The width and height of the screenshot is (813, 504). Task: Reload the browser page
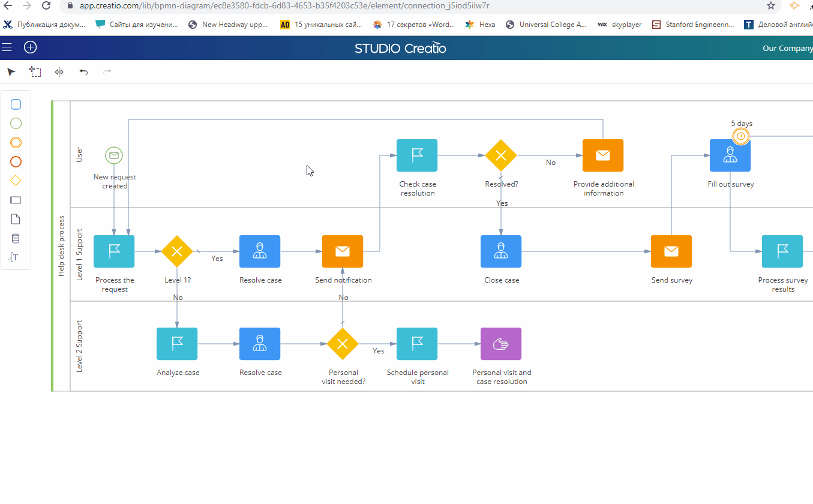point(46,5)
